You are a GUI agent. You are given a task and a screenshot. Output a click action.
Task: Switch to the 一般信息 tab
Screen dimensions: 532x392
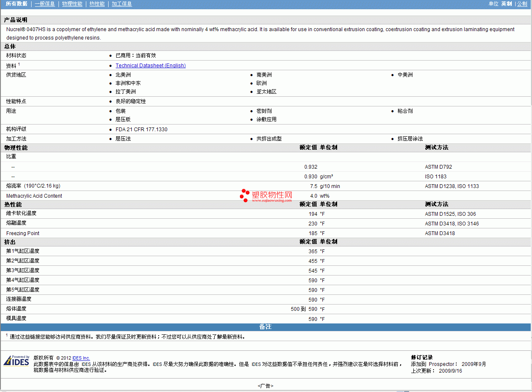[45, 4]
